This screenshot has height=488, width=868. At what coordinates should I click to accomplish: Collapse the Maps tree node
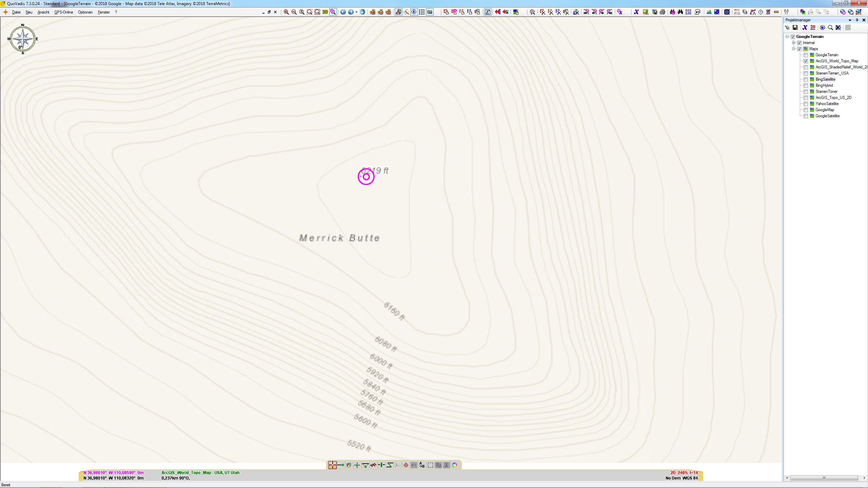(794, 49)
